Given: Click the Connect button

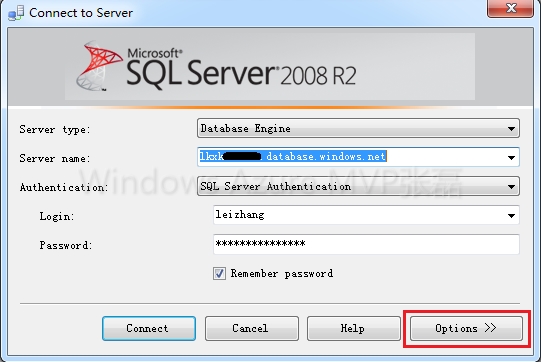Looking at the screenshot, I should [x=149, y=328].
